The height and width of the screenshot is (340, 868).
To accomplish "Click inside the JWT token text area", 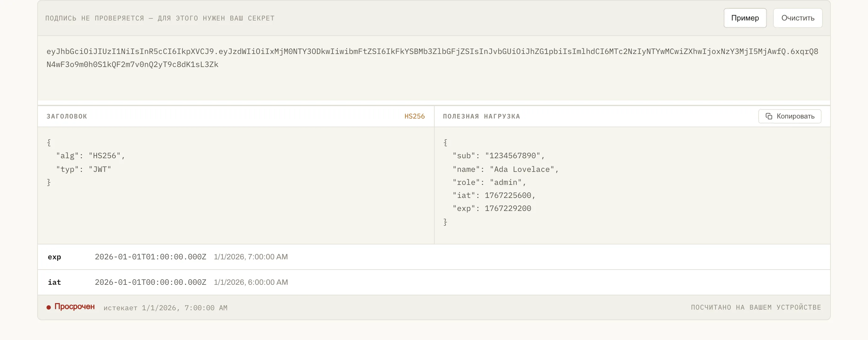I will click(434, 68).
